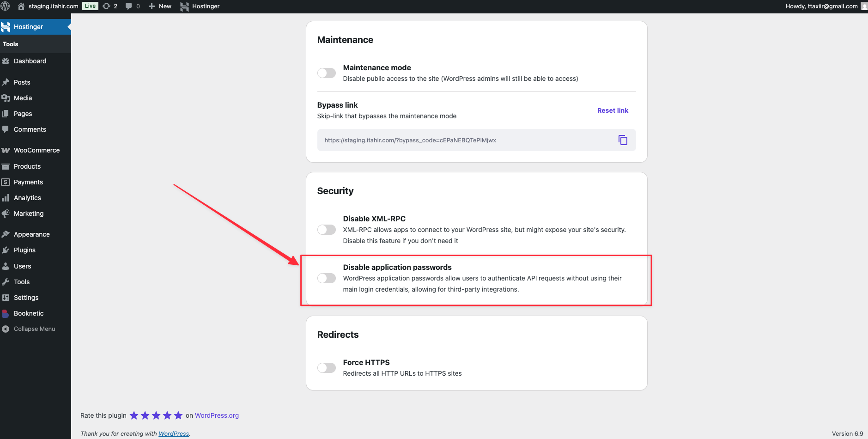The image size is (868, 439).
Task: Copy the bypass link with the copy icon
Action: [623, 140]
